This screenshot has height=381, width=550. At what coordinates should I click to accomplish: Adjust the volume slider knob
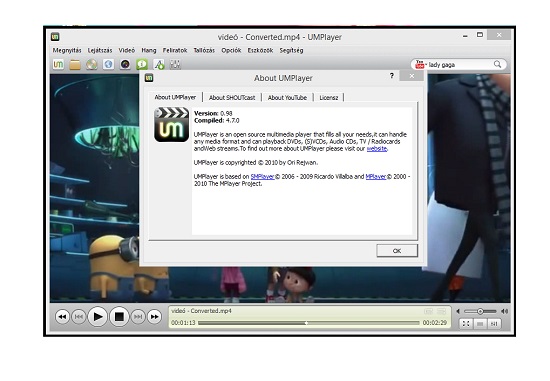tap(480, 311)
